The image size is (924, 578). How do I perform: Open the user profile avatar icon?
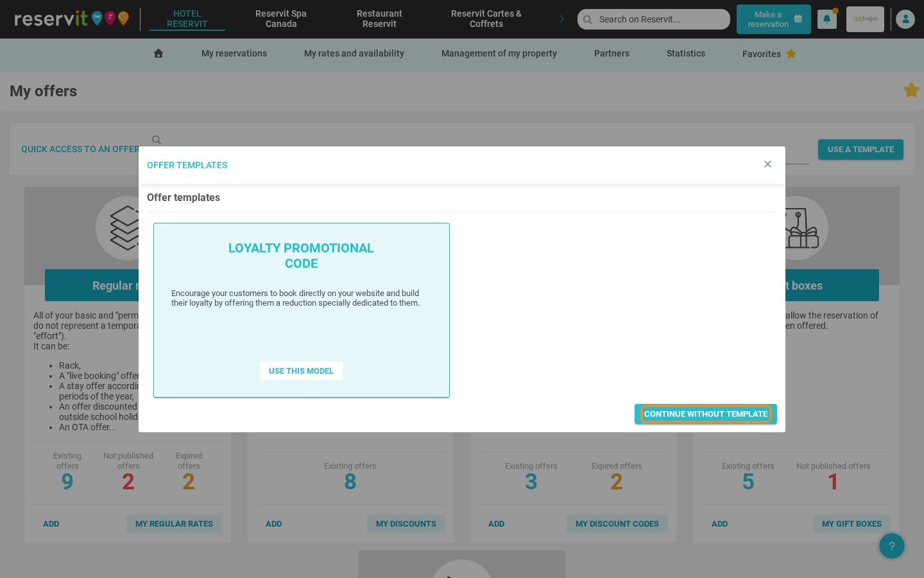tap(905, 19)
